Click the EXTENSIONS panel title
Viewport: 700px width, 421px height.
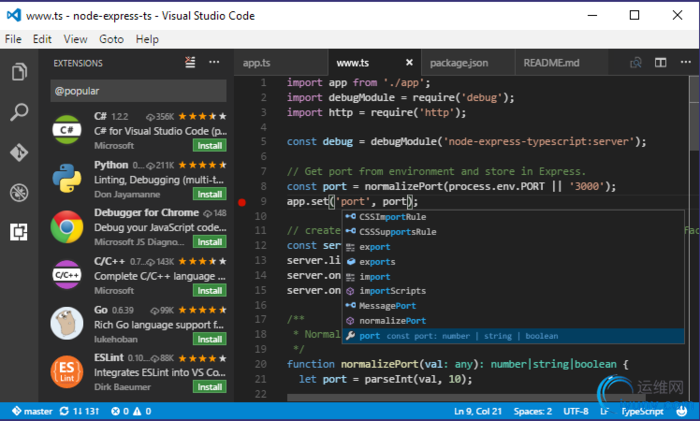point(78,63)
